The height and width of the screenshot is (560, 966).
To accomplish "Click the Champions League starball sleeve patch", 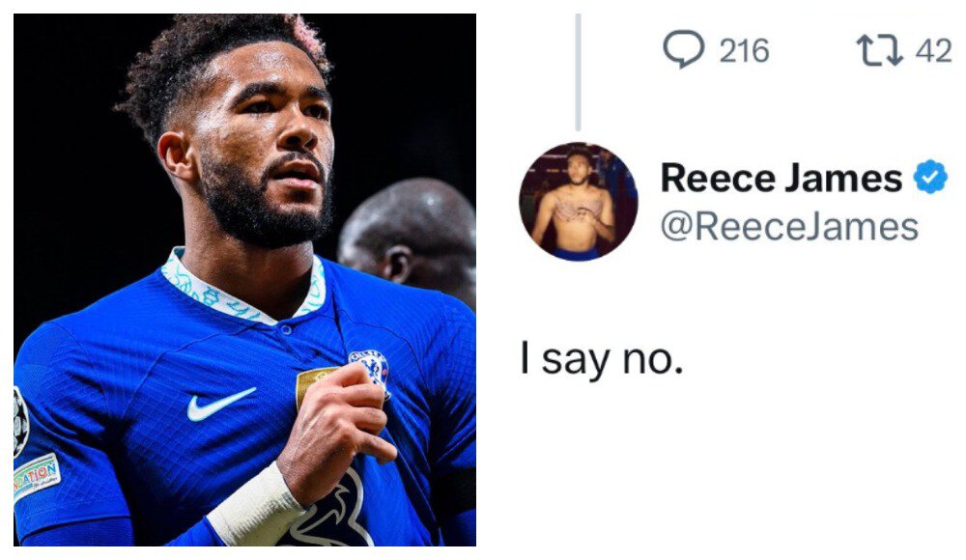I will (x=19, y=422).
